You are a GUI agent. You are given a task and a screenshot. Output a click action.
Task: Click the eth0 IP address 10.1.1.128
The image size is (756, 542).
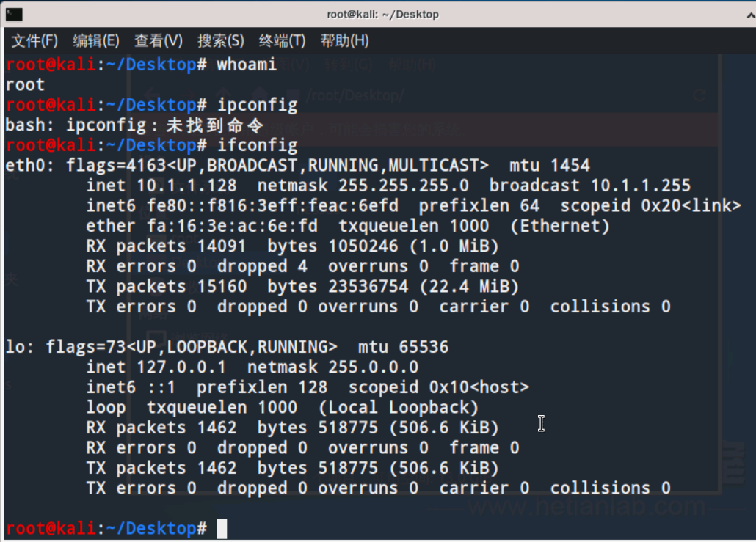(186, 186)
